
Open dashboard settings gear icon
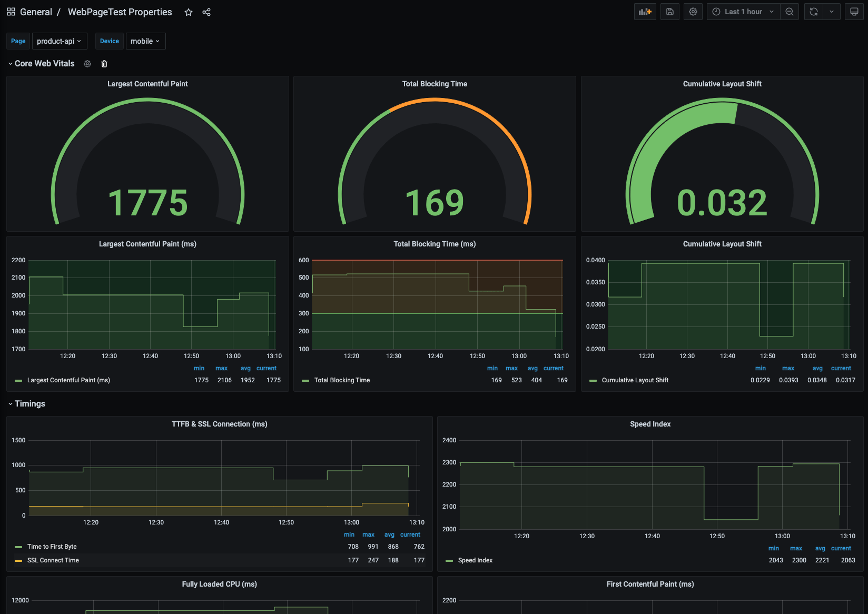click(x=693, y=12)
